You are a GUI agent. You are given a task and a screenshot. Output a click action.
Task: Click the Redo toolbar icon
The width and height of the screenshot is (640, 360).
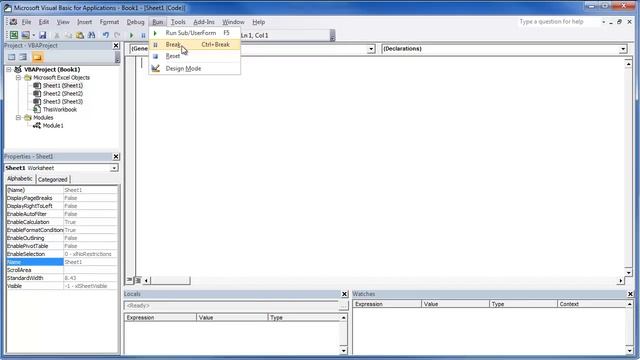(x=117, y=36)
